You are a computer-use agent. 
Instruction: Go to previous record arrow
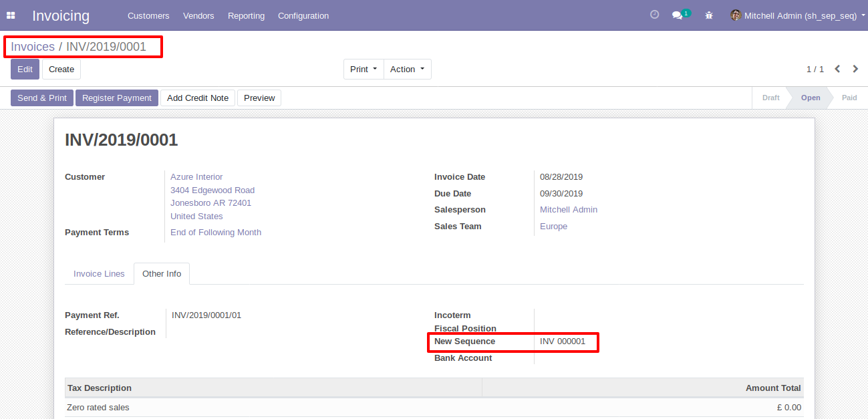click(x=837, y=69)
